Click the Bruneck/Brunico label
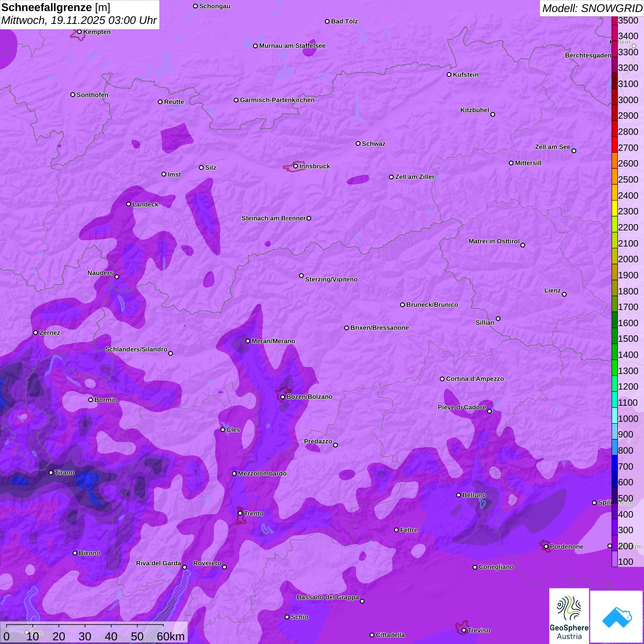Image resolution: width=644 pixels, height=644 pixels. pyautogui.click(x=432, y=305)
